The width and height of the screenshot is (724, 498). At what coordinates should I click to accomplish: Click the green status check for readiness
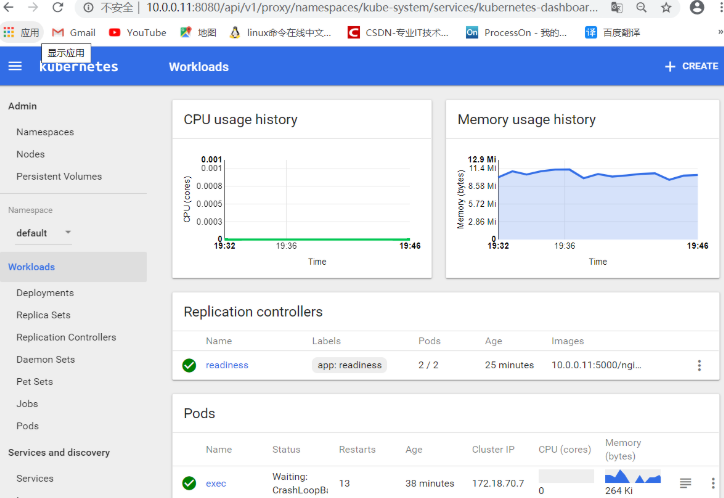point(189,365)
